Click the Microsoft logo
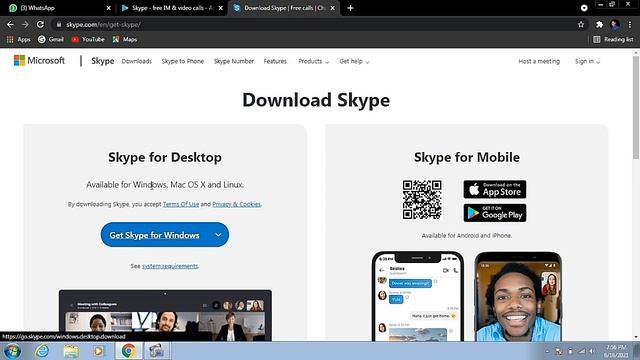This screenshot has width=640, height=360. (x=39, y=60)
